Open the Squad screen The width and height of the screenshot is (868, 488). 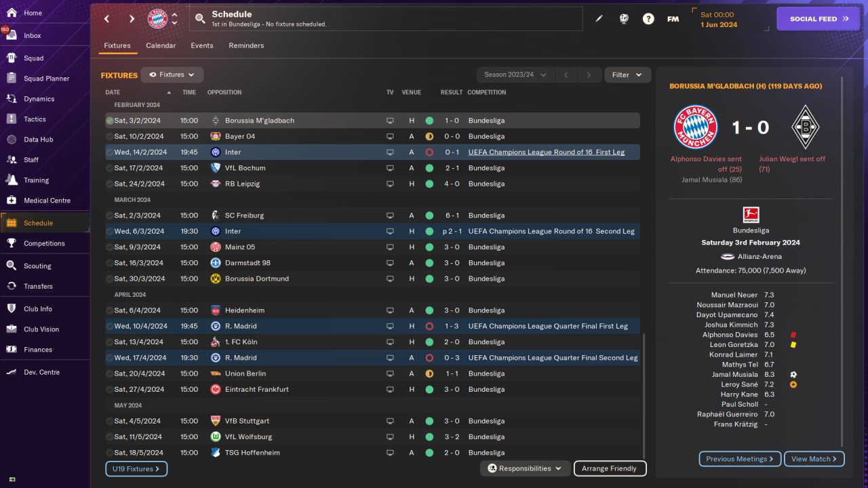click(45, 58)
